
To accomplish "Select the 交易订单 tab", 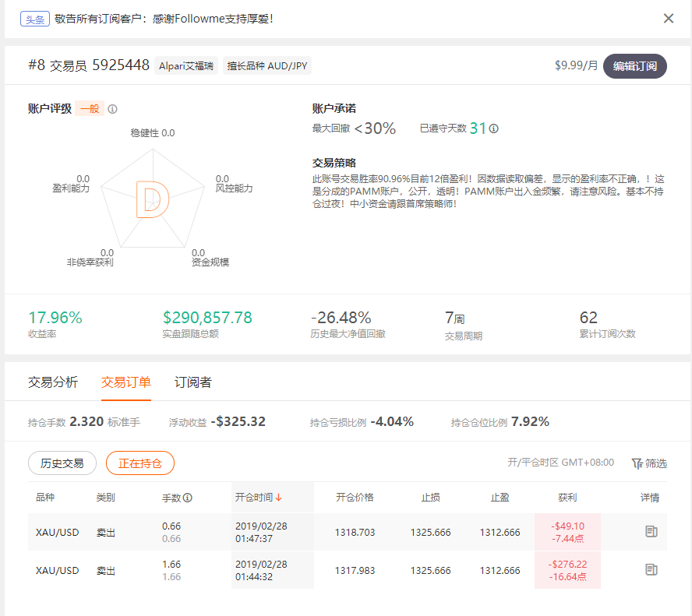I will tap(126, 382).
